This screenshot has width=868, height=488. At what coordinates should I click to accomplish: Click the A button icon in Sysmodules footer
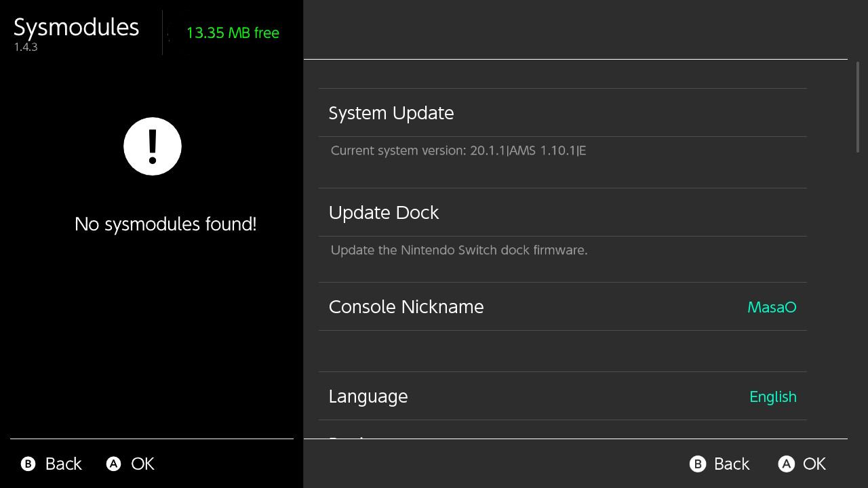pos(113,464)
